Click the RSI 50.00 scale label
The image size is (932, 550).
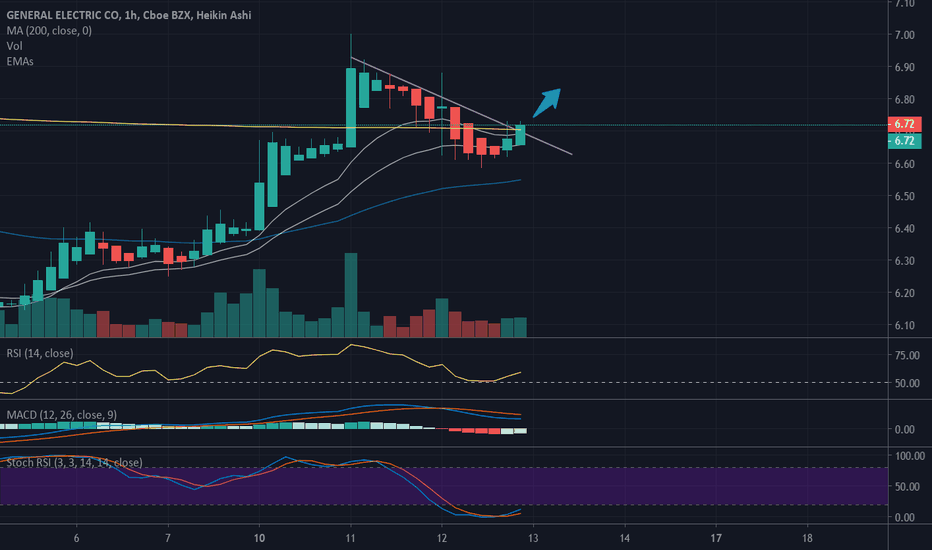click(x=907, y=383)
